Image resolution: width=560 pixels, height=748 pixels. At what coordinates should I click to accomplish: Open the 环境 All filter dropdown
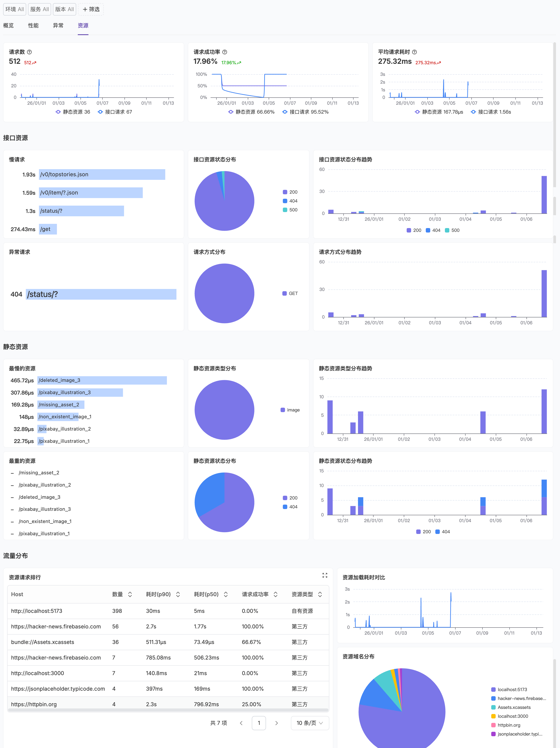point(14,10)
